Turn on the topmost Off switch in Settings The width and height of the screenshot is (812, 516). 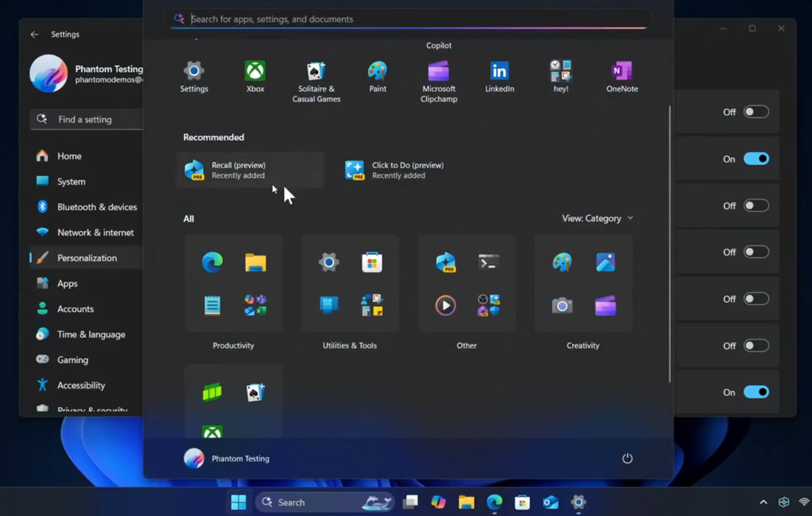(x=756, y=112)
